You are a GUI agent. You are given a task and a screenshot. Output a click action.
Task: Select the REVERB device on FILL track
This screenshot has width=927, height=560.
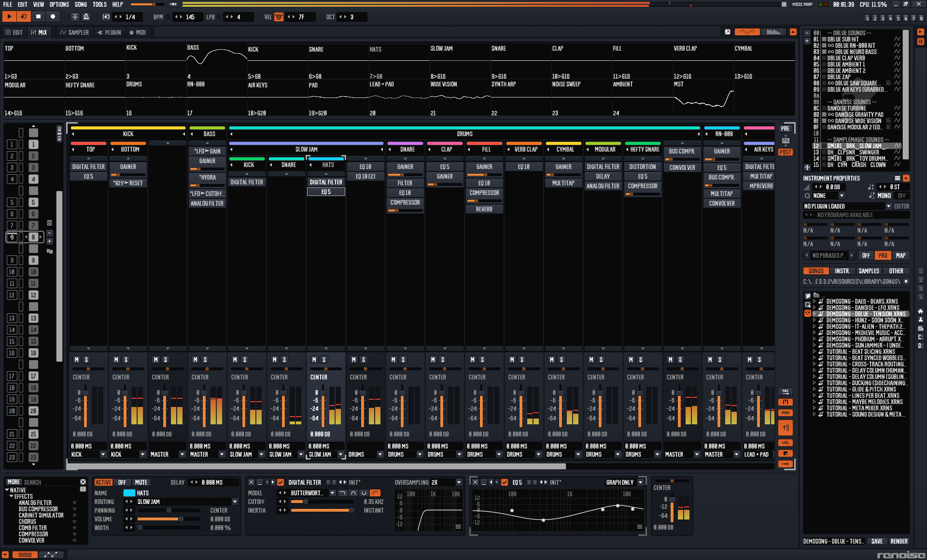(484, 209)
